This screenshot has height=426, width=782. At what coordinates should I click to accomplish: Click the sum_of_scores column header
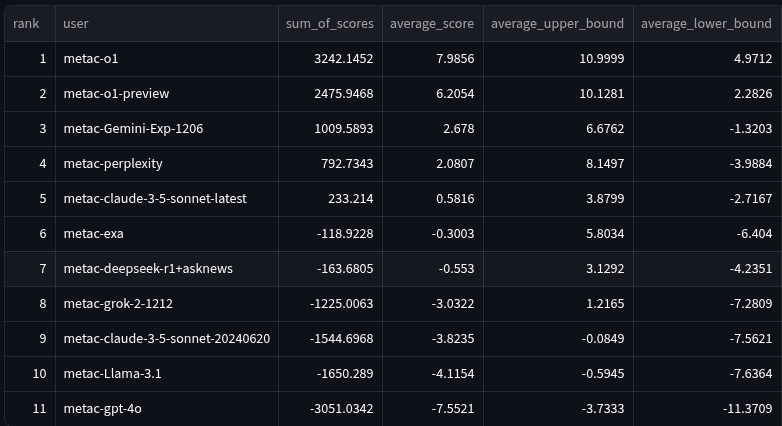(330, 23)
